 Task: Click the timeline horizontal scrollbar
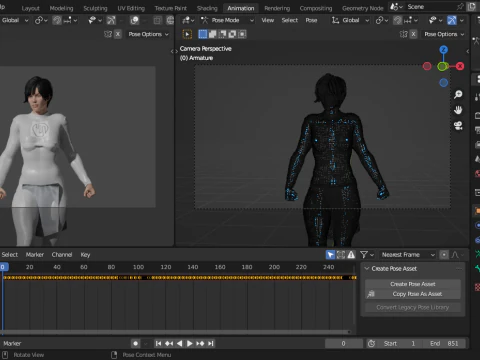pos(176,332)
